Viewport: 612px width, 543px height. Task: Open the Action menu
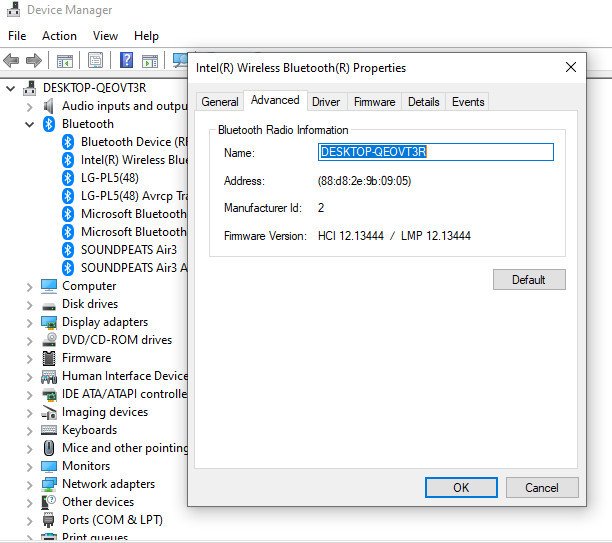pyautogui.click(x=59, y=35)
